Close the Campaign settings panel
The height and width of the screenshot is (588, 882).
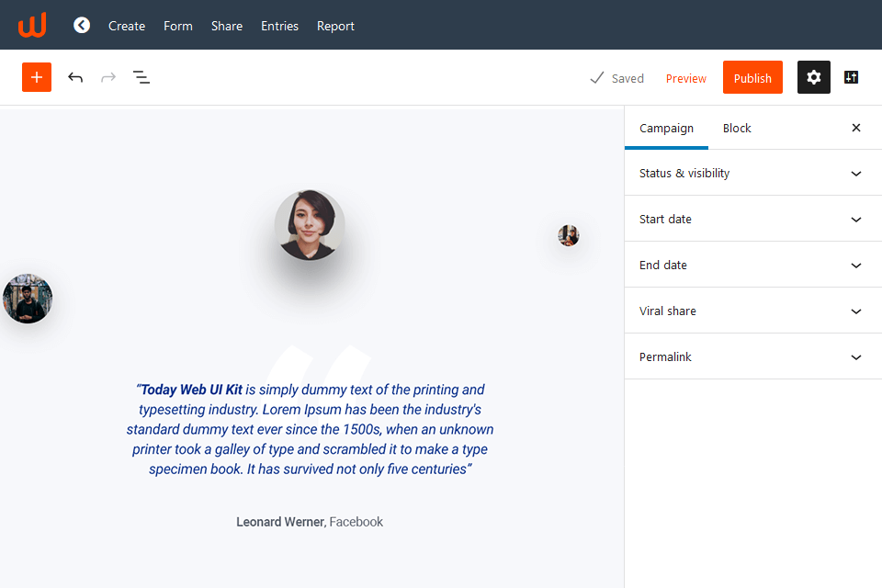855,128
